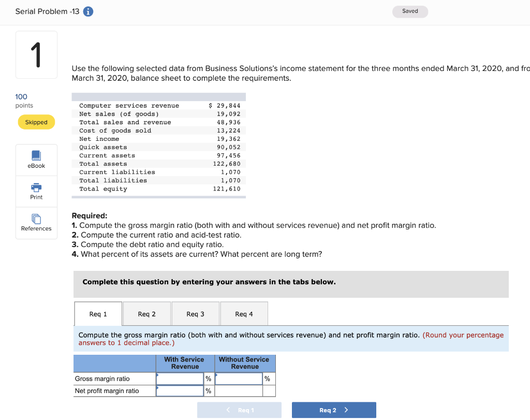Click gross margin Without Service Revenue field

click(239, 378)
